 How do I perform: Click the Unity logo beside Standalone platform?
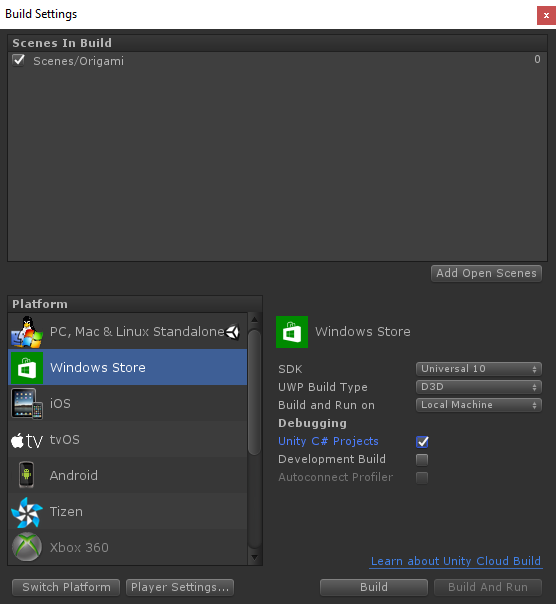click(x=233, y=332)
